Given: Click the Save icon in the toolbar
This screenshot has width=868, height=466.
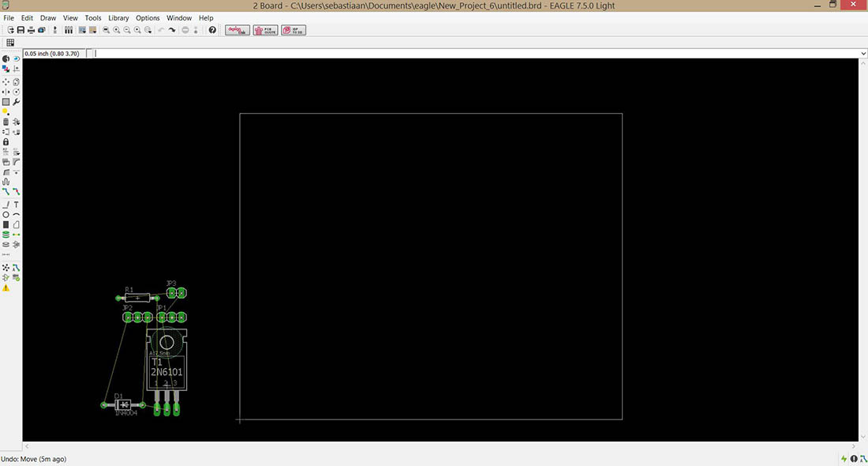Looking at the screenshot, I should [21, 30].
